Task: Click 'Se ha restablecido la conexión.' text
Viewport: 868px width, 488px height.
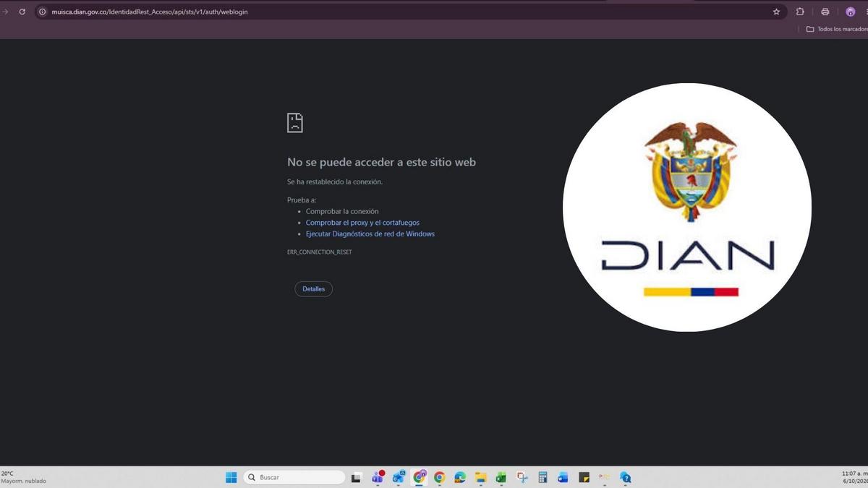Action: tap(335, 181)
